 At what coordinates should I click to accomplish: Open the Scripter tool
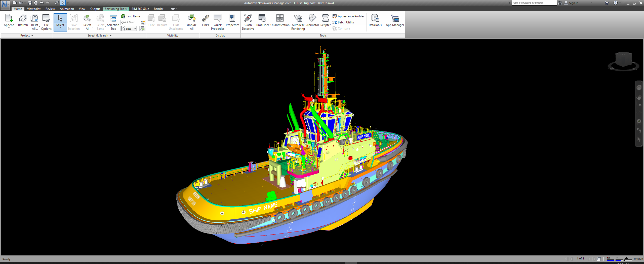[325, 20]
